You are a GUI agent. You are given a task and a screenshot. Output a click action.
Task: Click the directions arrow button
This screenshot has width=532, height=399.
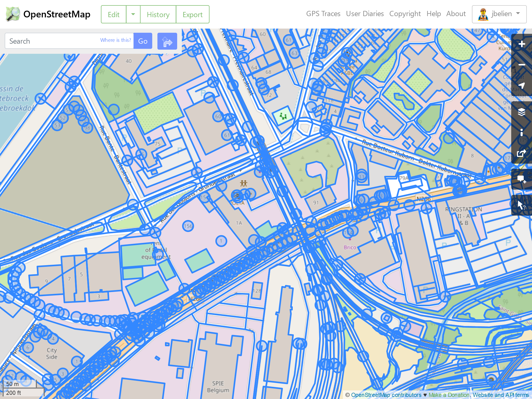(x=167, y=41)
